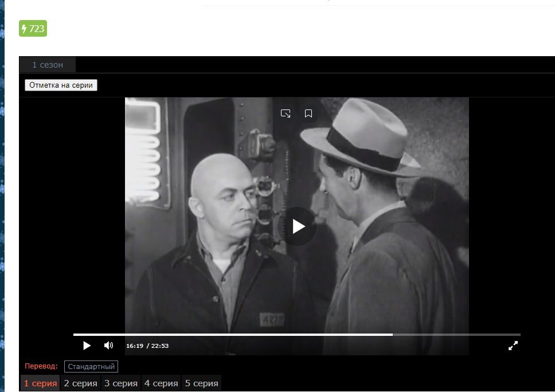Select the '1 сезон' tab
The height and width of the screenshot is (392, 555).
coord(48,65)
